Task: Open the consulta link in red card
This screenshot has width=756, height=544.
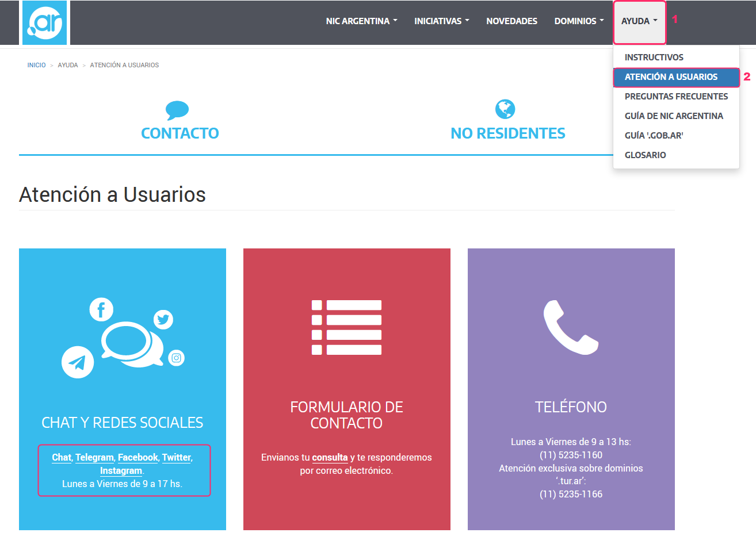Action: pos(330,458)
